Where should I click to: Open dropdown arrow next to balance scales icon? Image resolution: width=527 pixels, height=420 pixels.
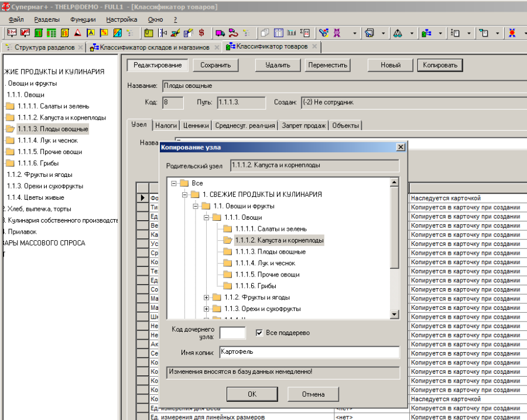412,33
